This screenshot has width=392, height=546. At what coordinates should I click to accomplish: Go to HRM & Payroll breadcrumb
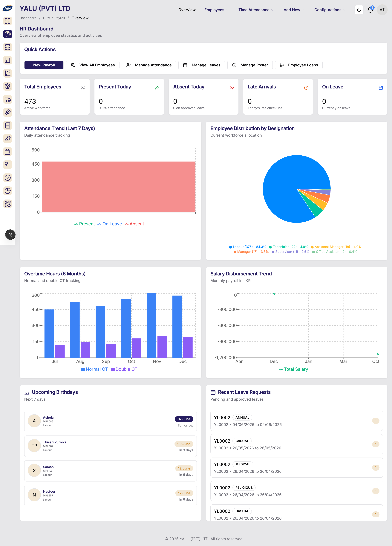pos(54,18)
